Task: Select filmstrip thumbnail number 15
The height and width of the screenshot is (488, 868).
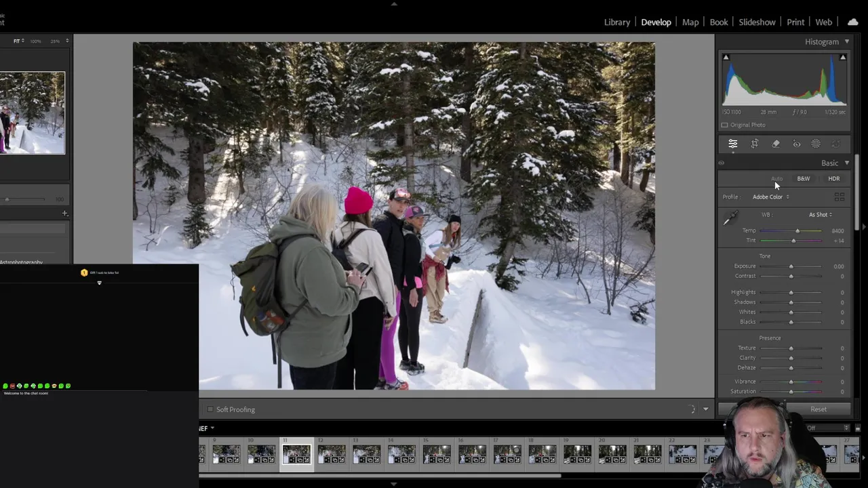Action: pos(437,454)
